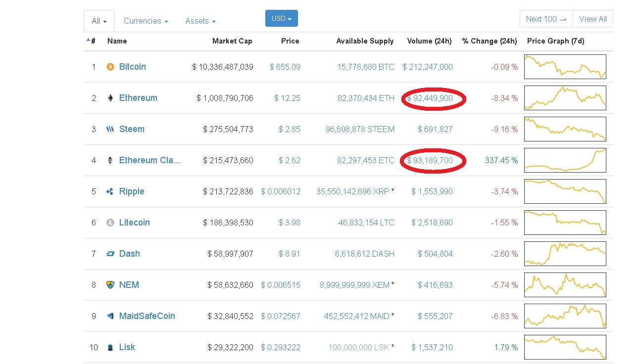Click Ethereum Classic change 337.45 %
The image size is (638, 364).
pos(501,160)
